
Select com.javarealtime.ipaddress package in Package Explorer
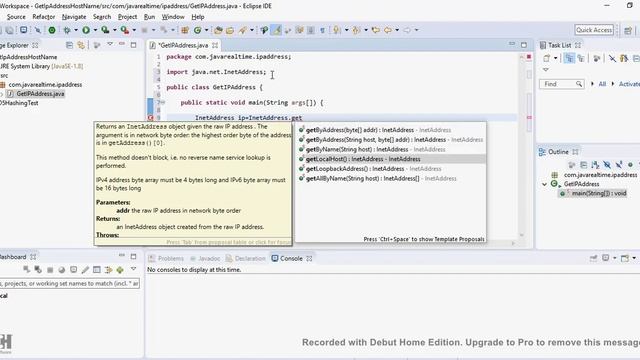45,85
